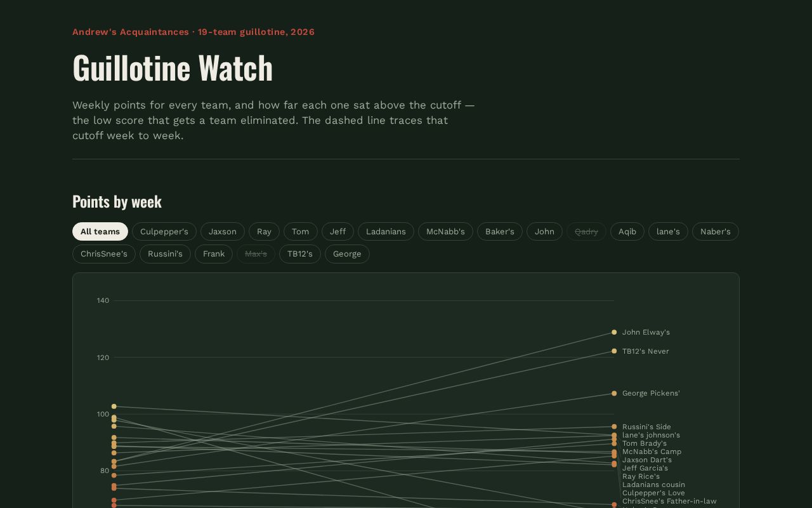The image size is (812, 508).
Task: Click Russini's Side chart label
Action: pyautogui.click(x=646, y=427)
